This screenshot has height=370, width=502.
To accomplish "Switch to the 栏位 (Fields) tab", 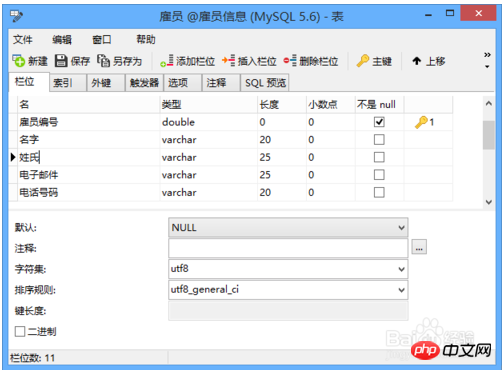I will coord(29,82).
